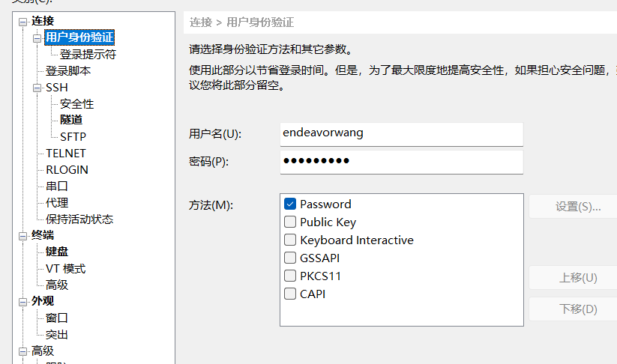The image size is (617, 364).
Task: Focus the 用户名 input field
Action: click(401, 133)
